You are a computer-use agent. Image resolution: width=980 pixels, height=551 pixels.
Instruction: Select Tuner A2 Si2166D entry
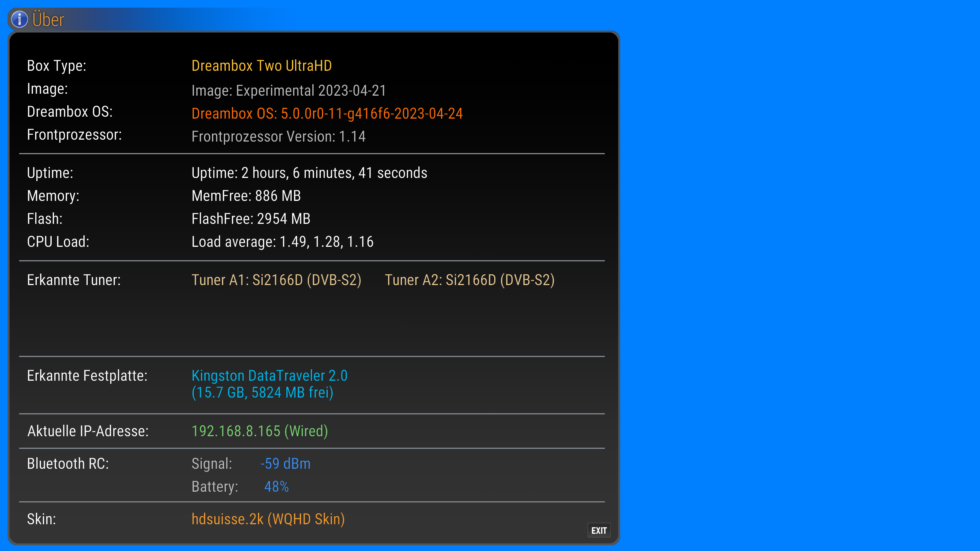point(469,280)
